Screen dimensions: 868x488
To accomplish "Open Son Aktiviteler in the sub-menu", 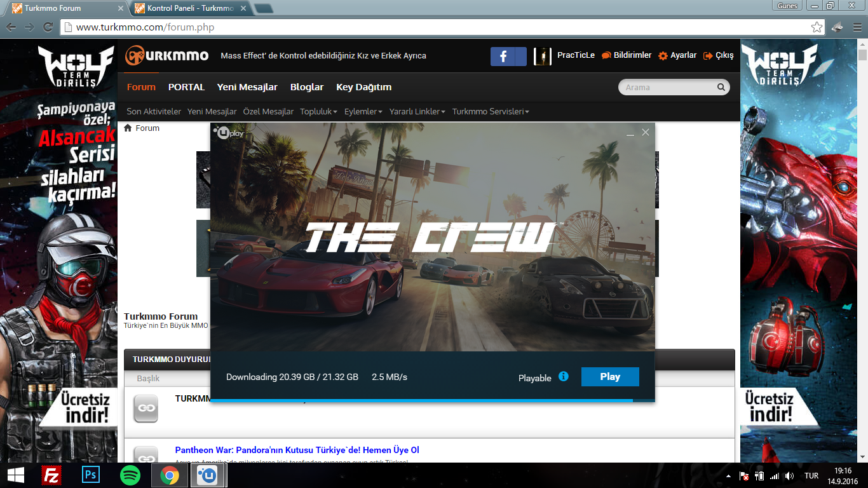I will (x=154, y=111).
